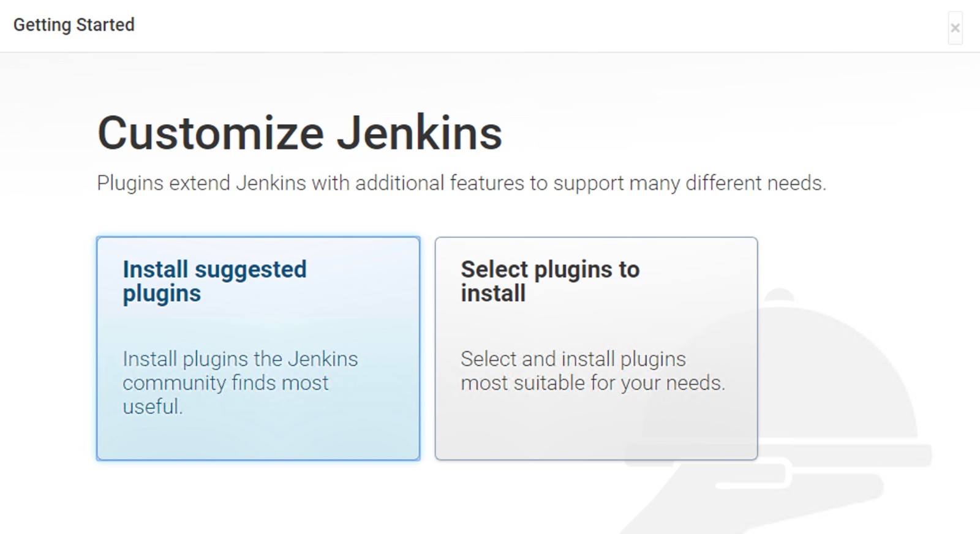Screen dimensions: 980x534
Task: Click "community finds most" line in suggested card
Action: [225, 383]
